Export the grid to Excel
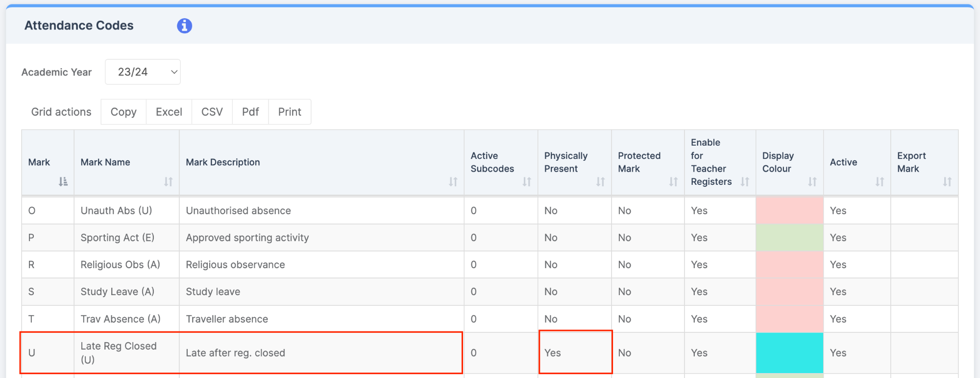The height and width of the screenshot is (378, 980). 169,112
